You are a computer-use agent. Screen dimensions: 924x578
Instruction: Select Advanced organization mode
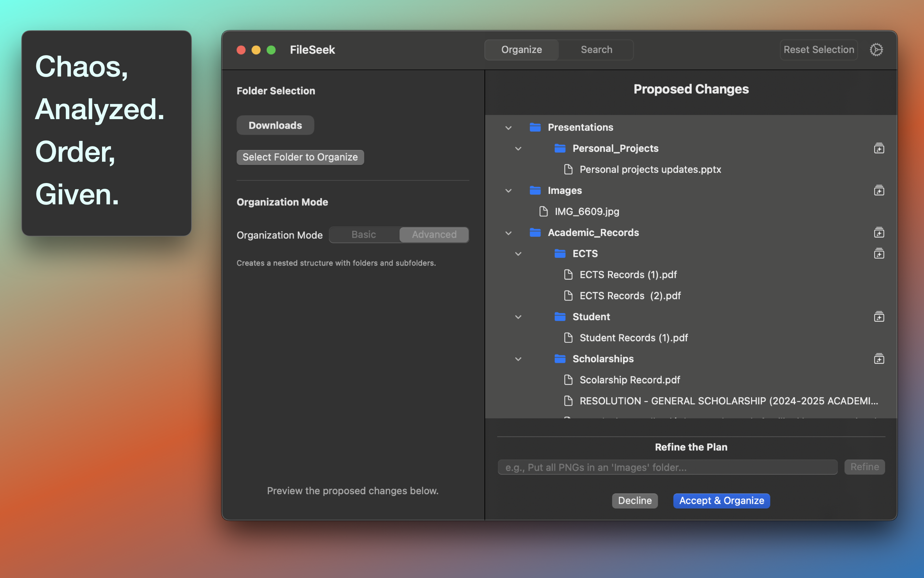coord(434,235)
